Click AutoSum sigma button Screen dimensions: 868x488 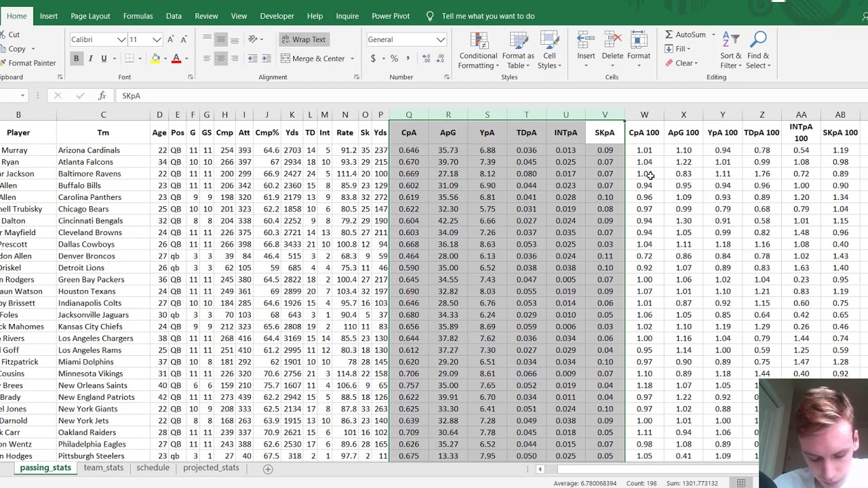(x=685, y=35)
